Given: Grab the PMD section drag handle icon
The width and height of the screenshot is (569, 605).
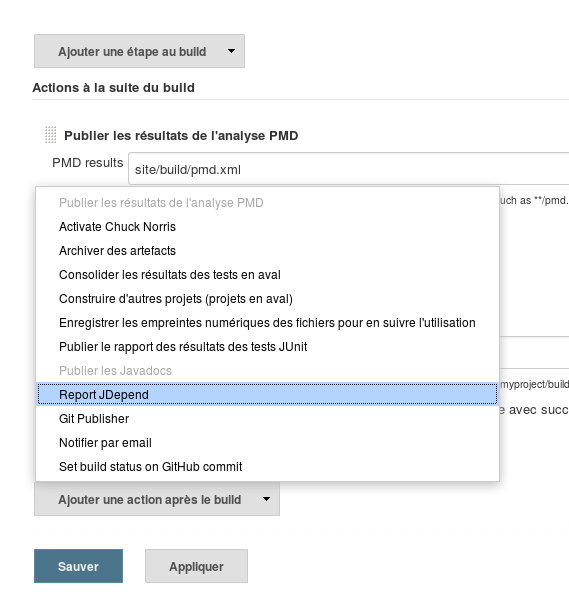Looking at the screenshot, I should click(51, 135).
